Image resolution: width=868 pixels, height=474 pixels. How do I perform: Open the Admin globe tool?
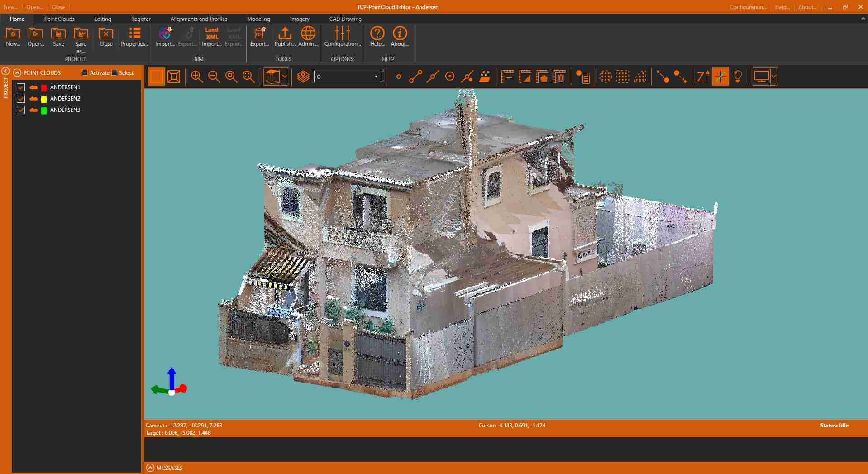coord(308,37)
